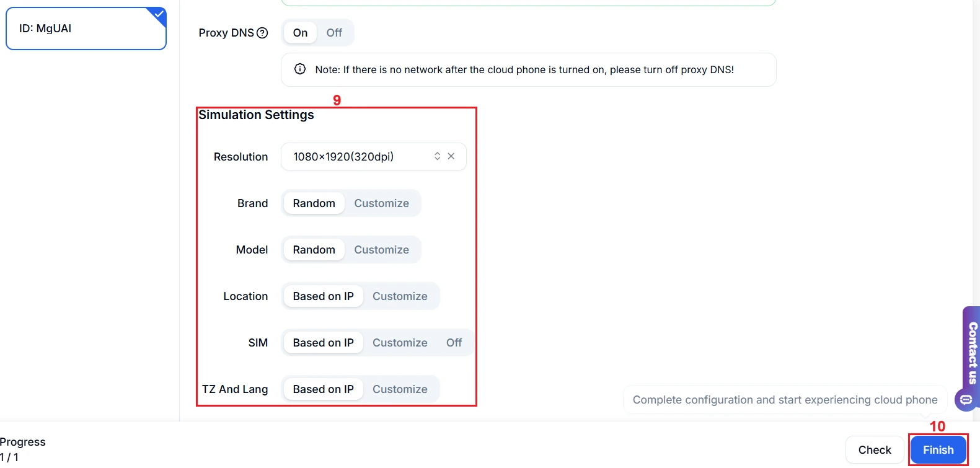The width and height of the screenshot is (980, 468).
Task: Choose Customize for TZ And Lang
Action: [x=400, y=389]
